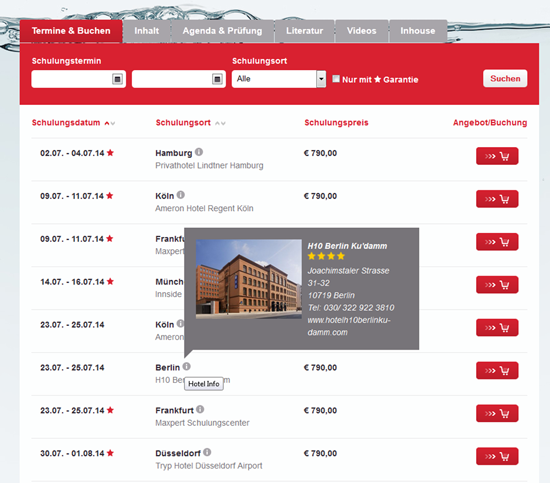Click the four-star rating in hotel popup
This screenshot has height=483, width=550.
(326, 256)
